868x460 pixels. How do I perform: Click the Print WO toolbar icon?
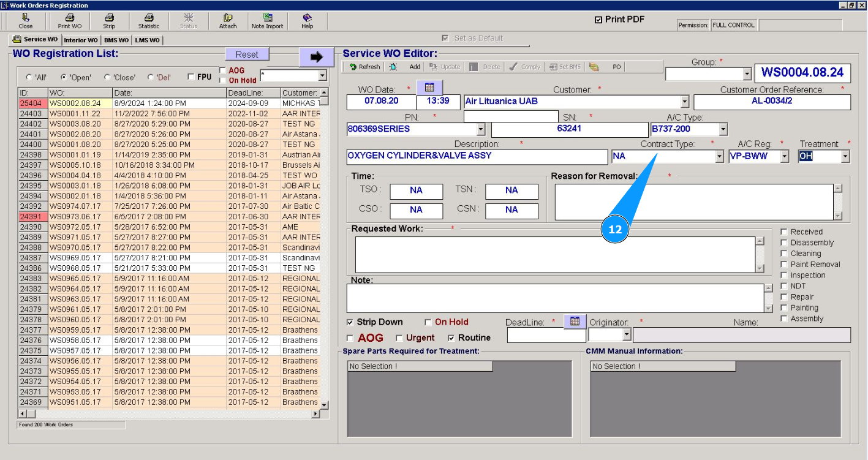pos(69,18)
